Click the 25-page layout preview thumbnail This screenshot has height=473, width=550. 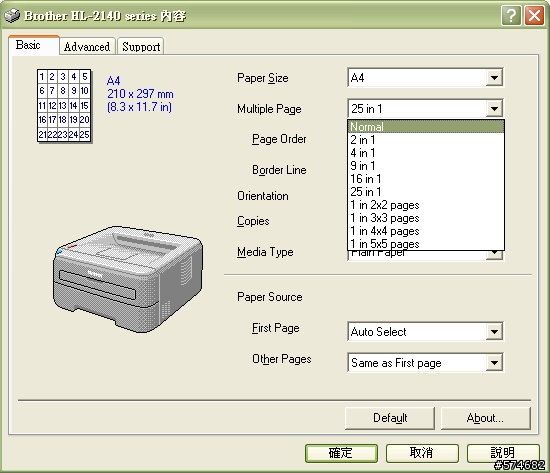64,106
